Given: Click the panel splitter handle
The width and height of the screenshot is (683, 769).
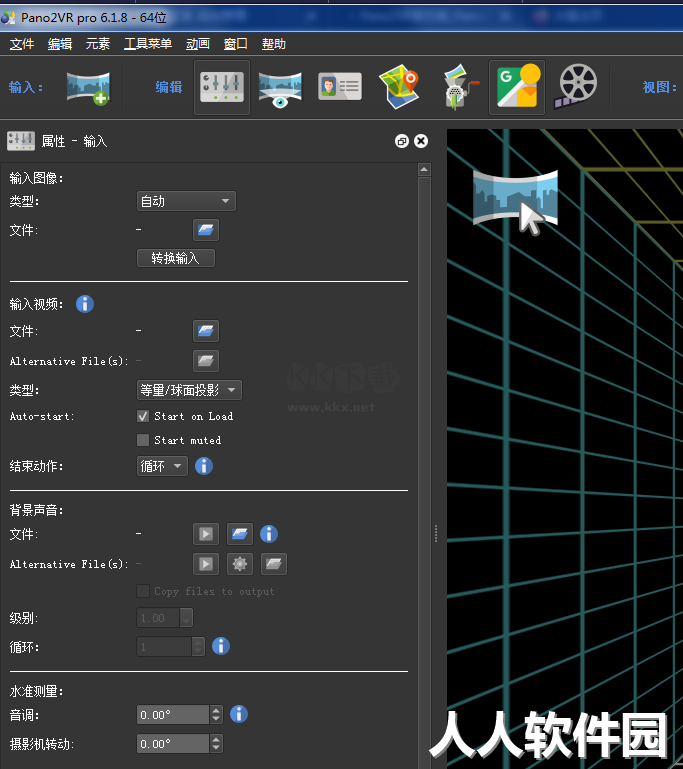Looking at the screenshot, I should (436, 534).
